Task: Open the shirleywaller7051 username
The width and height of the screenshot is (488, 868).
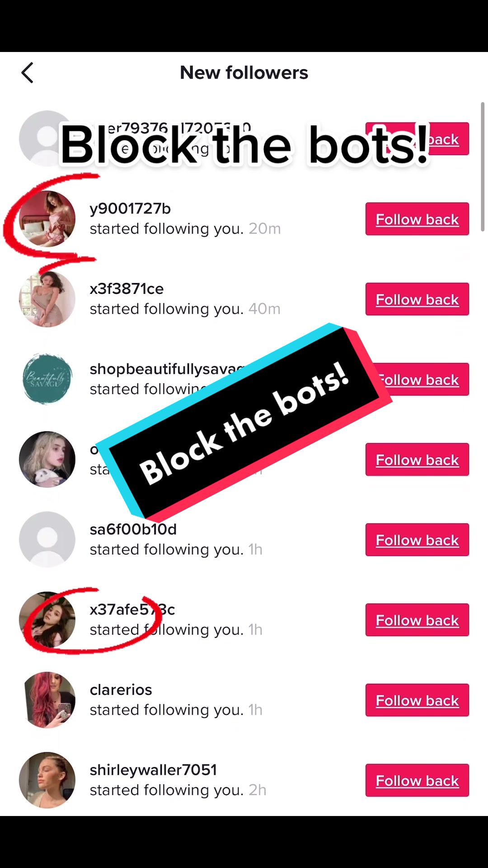Action: coord(153,770)
